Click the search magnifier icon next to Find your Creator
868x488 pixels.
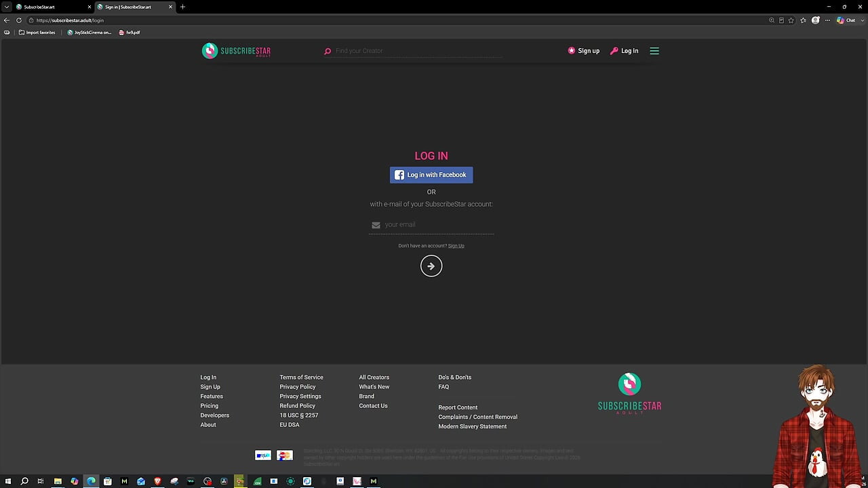(328, 51)
